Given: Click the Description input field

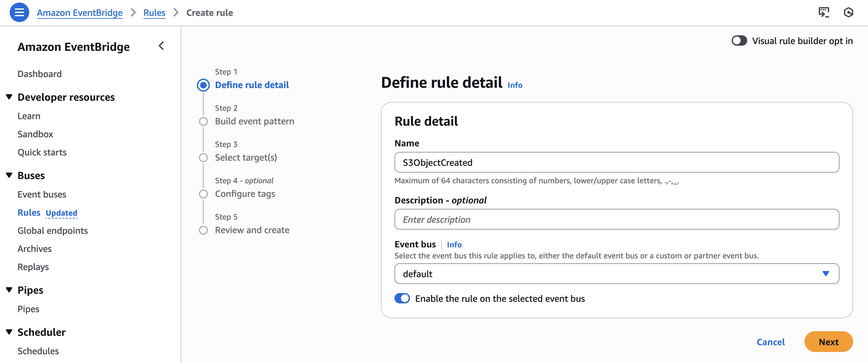Looking at the screenshot, I should point(616,219).
